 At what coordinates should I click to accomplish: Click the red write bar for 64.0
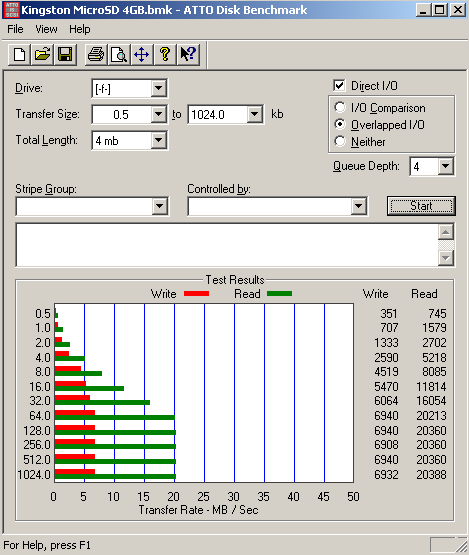pyautogui.click(x=75, y=412)
